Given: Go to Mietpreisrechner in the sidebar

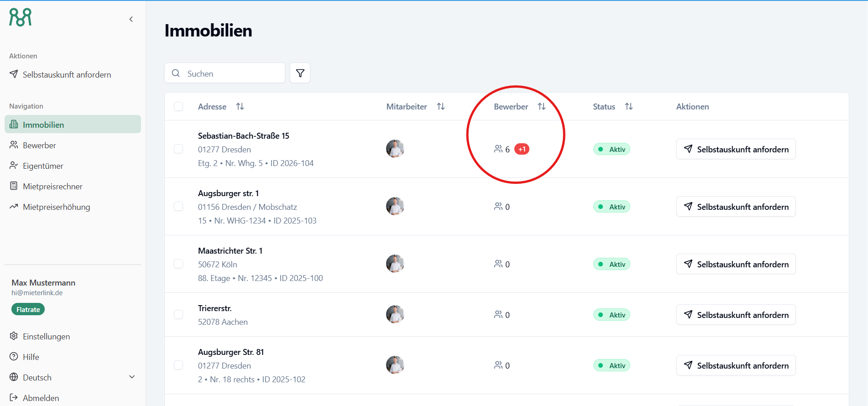Looking at the screenshot, I should click(x=52, y=186).
